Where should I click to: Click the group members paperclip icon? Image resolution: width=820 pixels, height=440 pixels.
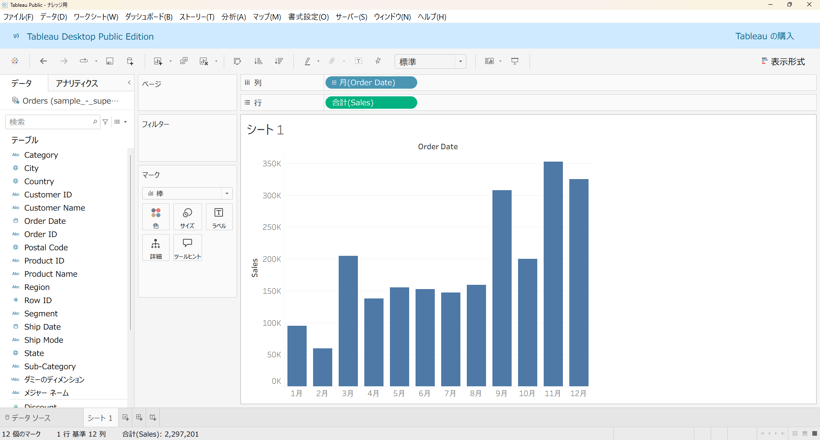click(x=332, y=61)
